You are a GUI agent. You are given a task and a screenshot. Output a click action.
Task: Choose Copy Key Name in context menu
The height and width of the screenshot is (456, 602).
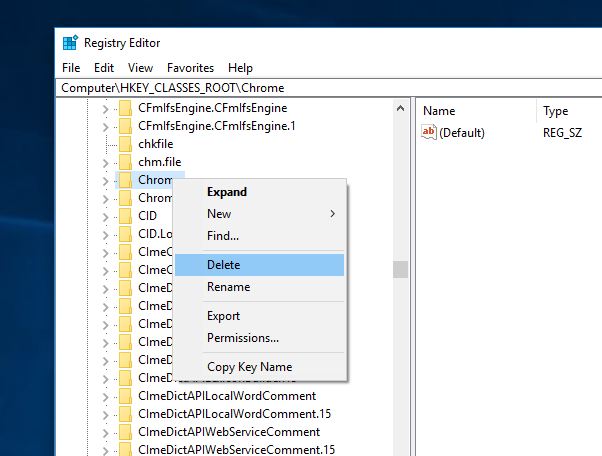pos(259,367)
